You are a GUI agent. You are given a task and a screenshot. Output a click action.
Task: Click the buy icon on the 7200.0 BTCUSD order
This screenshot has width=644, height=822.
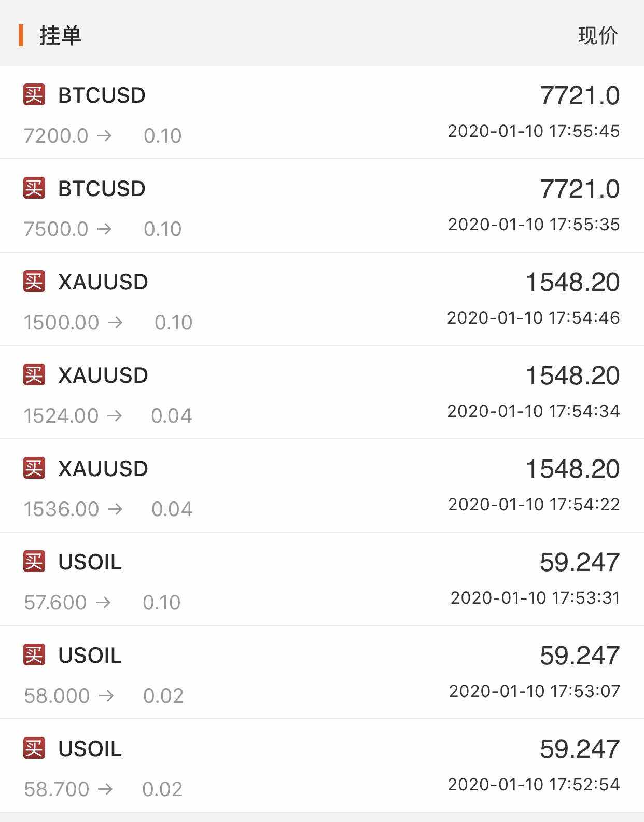[x=34, y=95]
